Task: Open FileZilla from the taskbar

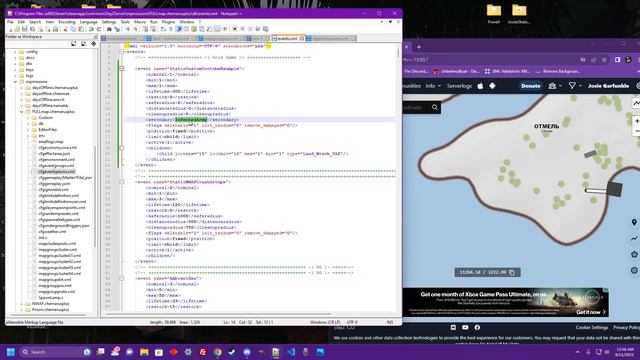Action: point(203,352)
